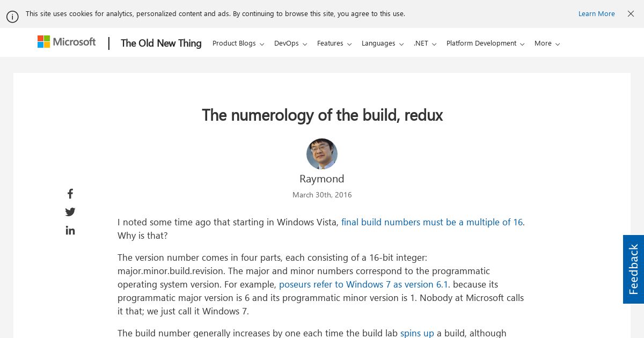The width and height of the screenshot is (644, 338).
Task: Expand the .NET menu
Action: coord(425,43)
